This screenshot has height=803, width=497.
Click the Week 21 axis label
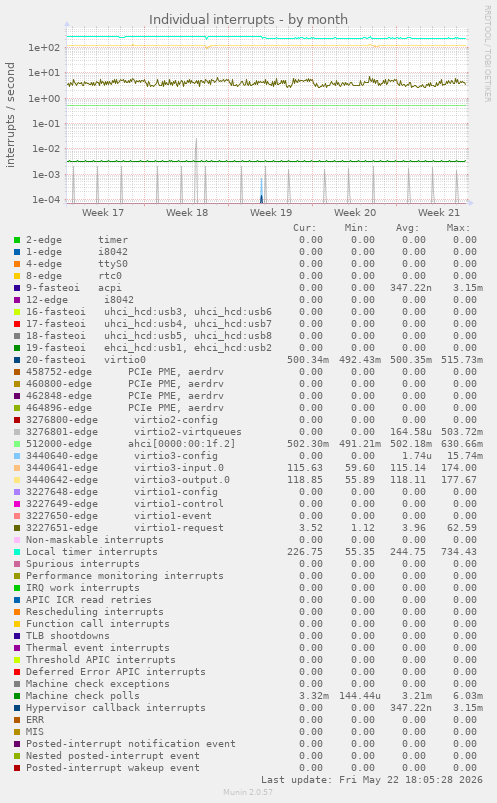coord(439,213)
